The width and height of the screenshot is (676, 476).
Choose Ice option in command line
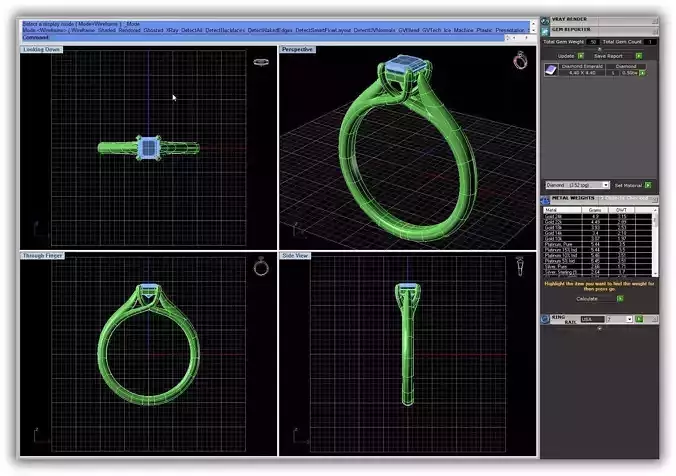point(447,31)
